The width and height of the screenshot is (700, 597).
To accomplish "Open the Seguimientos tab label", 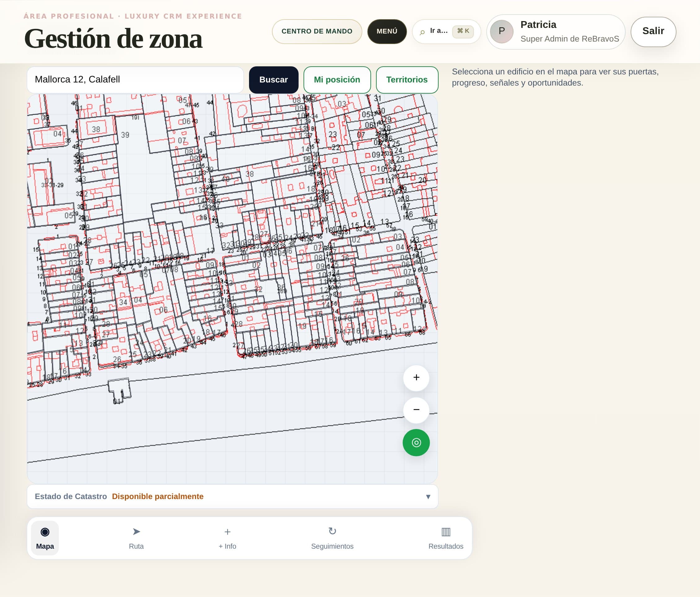I will point(332,546).
